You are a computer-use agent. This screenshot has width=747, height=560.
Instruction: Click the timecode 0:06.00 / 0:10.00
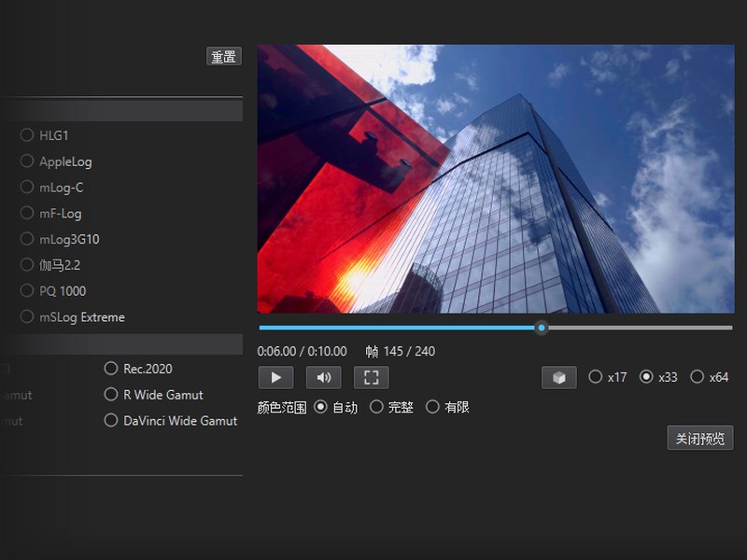coord(302,352)
